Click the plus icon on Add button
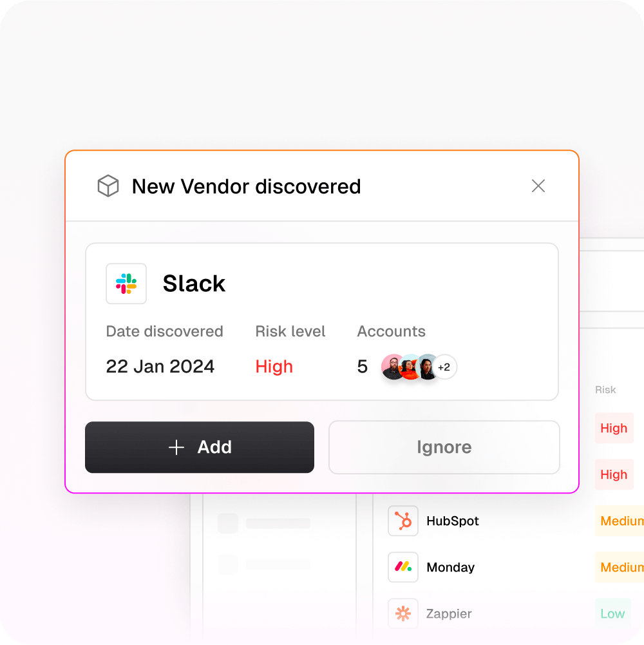644x645 pixels. [176, 447]
